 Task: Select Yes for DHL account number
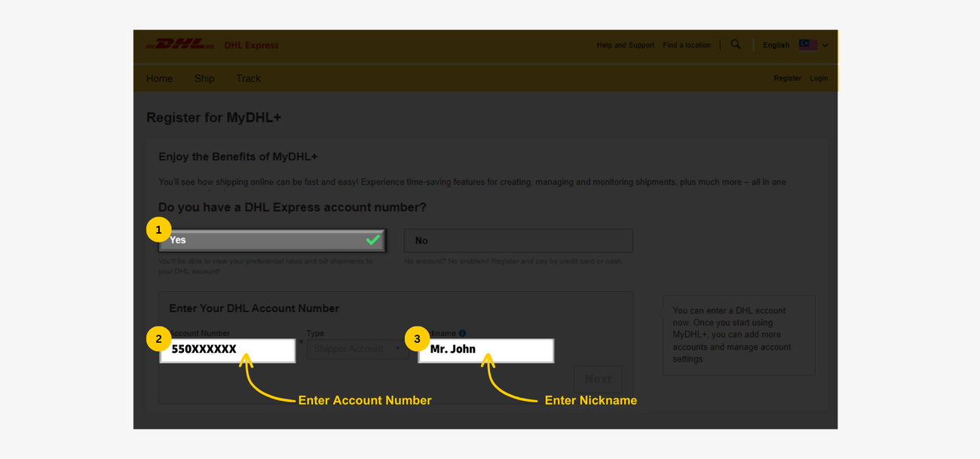(272, 240)
